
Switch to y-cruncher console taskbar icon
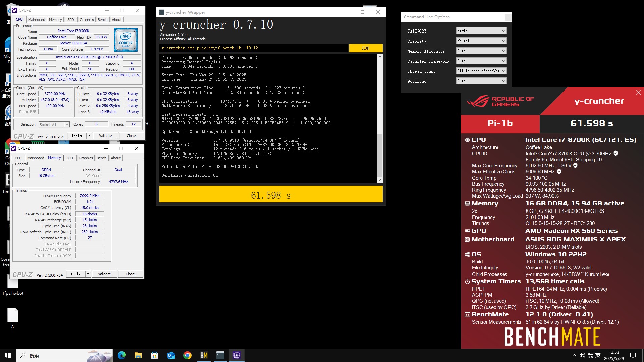(220, 355)
